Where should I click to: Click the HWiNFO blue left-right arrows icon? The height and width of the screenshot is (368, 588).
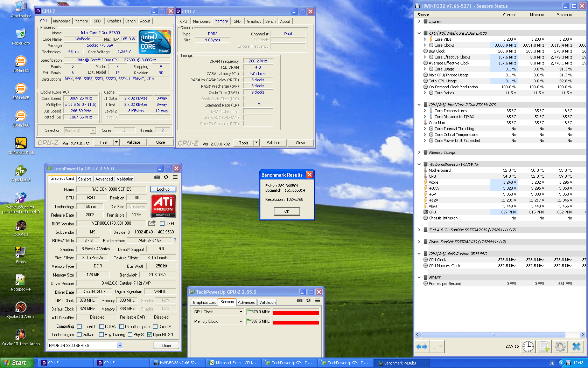tap(422, 347)
